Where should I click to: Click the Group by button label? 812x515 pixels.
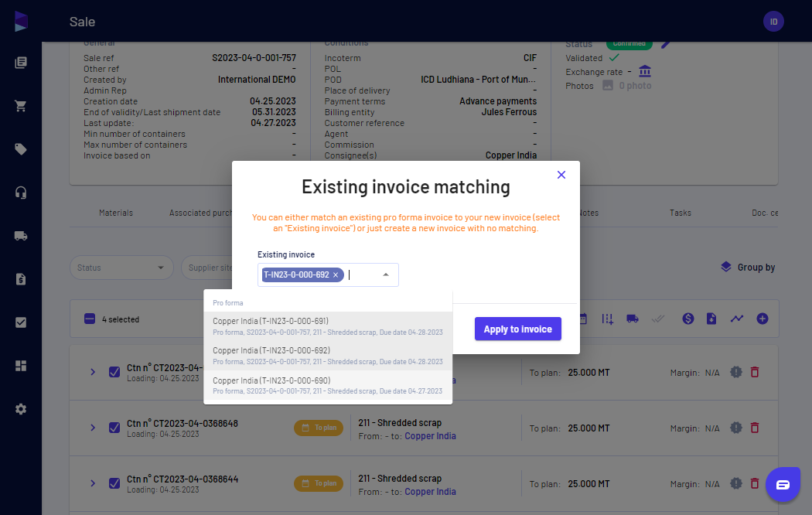coord(756,268)
